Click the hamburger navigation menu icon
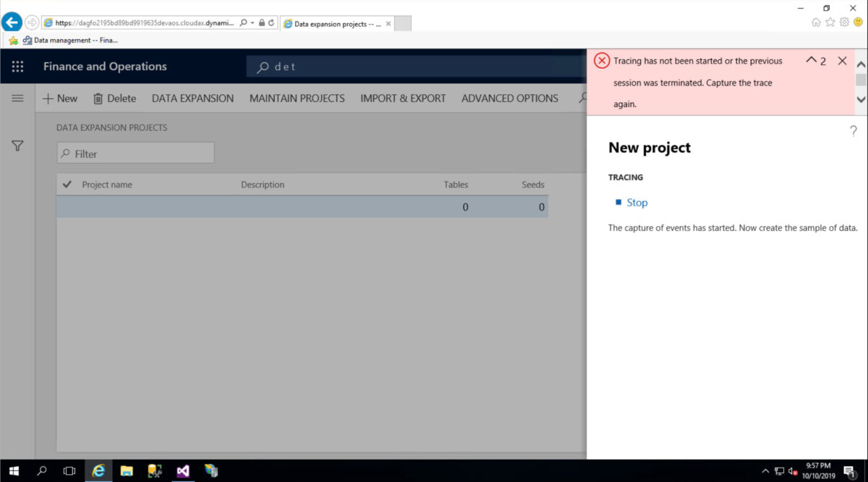 (17, 99)
